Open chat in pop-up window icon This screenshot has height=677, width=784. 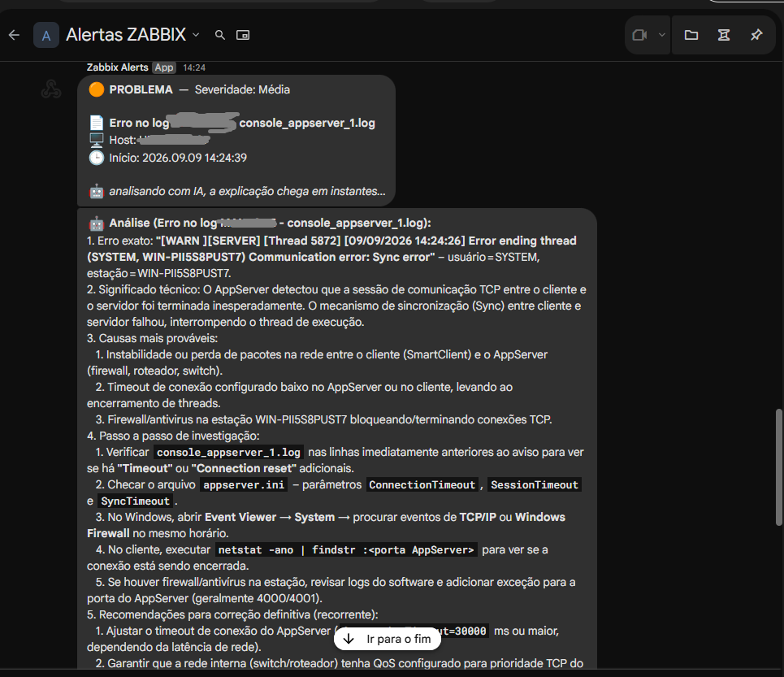point(243,35)
